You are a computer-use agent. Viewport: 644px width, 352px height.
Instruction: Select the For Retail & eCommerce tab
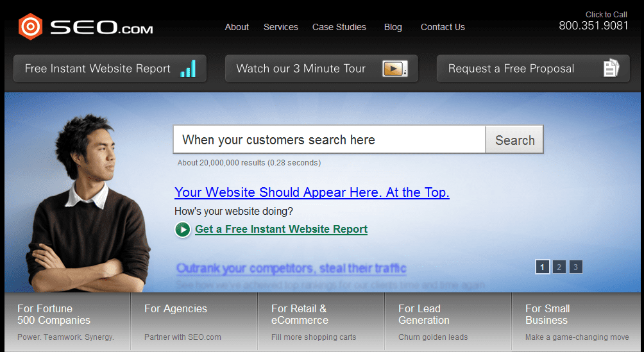tap(321, 322)
